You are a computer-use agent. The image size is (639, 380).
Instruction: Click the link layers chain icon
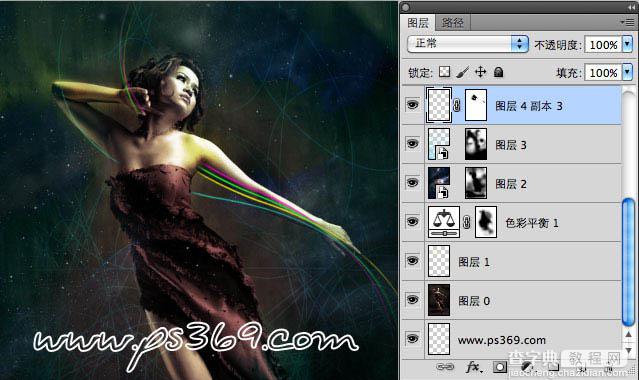445,367
